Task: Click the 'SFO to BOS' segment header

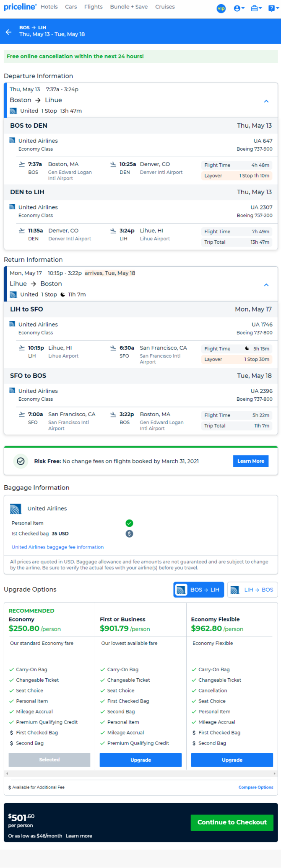Action: click(140, 376)
